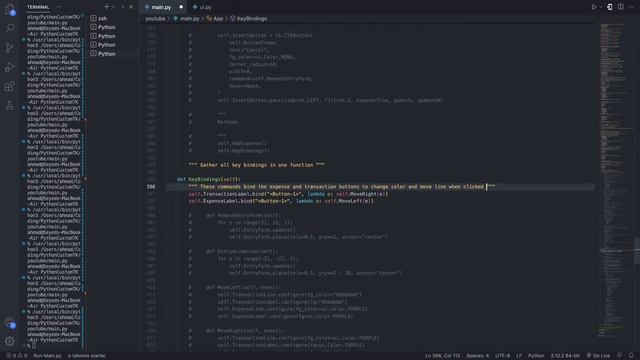Open the Source Control view

click(x=10, y=48)
